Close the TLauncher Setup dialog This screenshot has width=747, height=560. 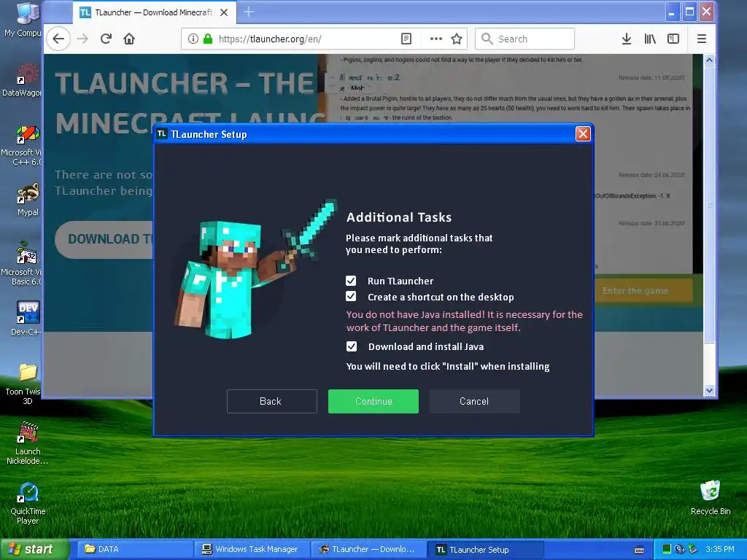point(583,134)
